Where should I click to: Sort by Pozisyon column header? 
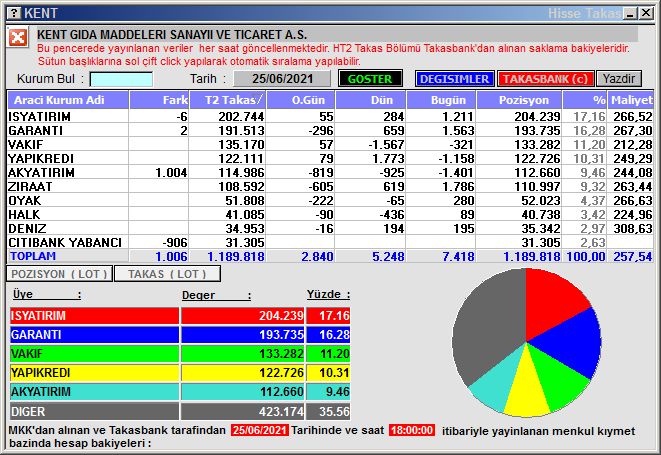(519, 100)
